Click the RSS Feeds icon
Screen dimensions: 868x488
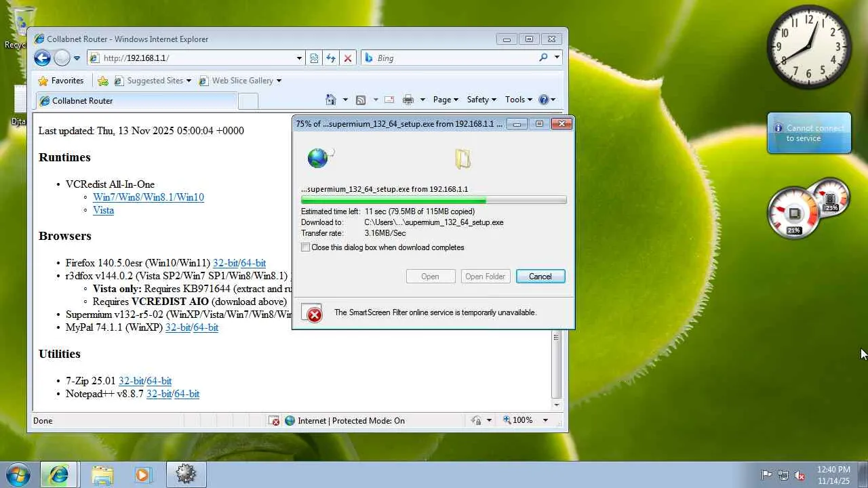tap(361, 100)
